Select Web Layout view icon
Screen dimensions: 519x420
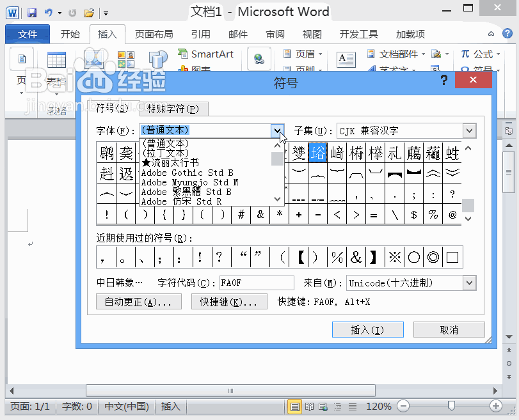point(323,407)
